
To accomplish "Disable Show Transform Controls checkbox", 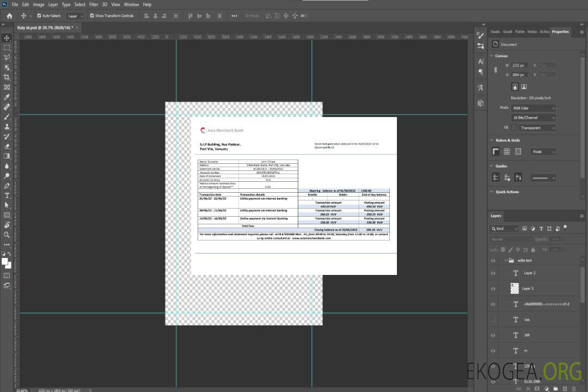I will click(x=92, y=16).
